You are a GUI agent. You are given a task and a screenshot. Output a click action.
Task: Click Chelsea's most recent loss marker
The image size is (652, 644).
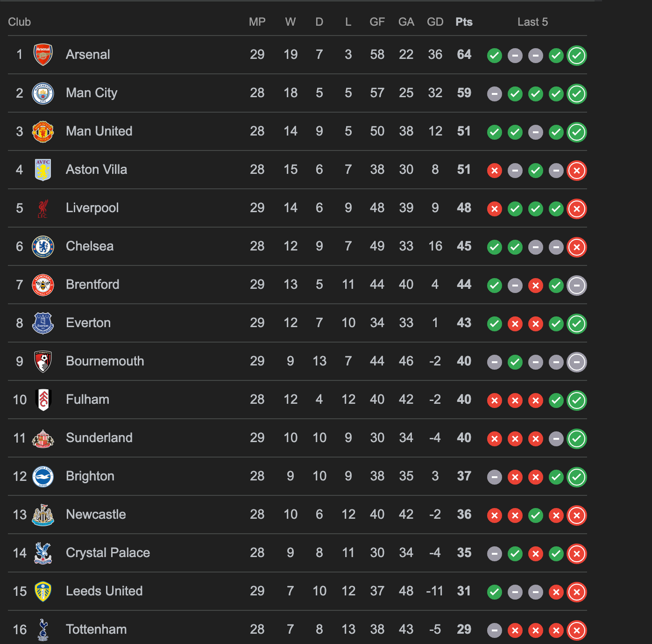pos(577,247)
